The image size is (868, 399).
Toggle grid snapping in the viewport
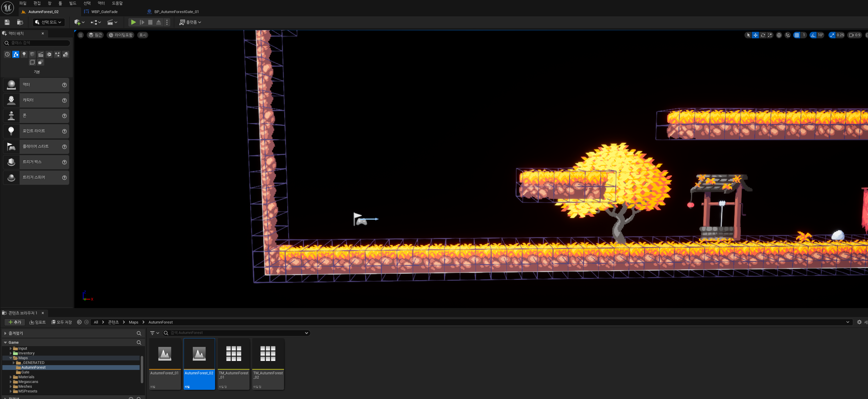pos(797,35)
